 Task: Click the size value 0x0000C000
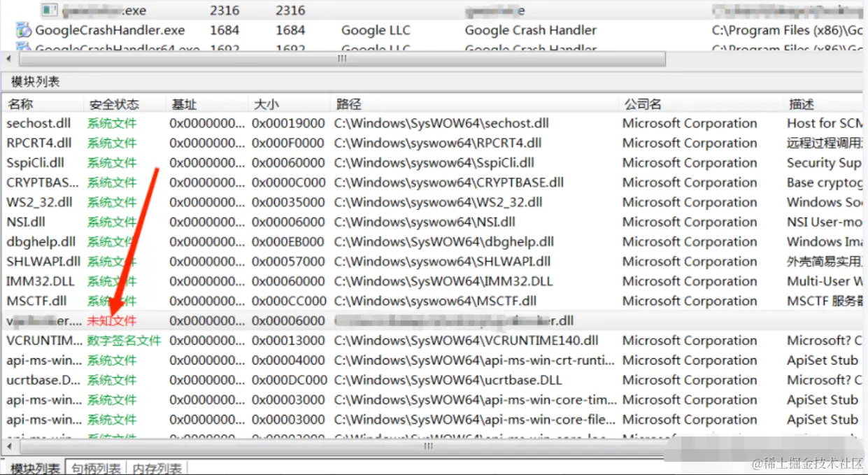pyautogui.click(x=289, y=183)
